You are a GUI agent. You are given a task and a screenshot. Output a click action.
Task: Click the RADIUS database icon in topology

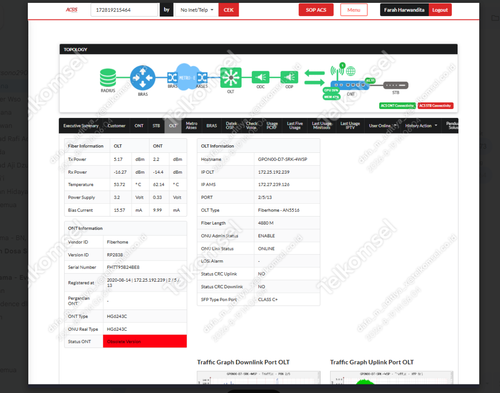tap(108, 78)
